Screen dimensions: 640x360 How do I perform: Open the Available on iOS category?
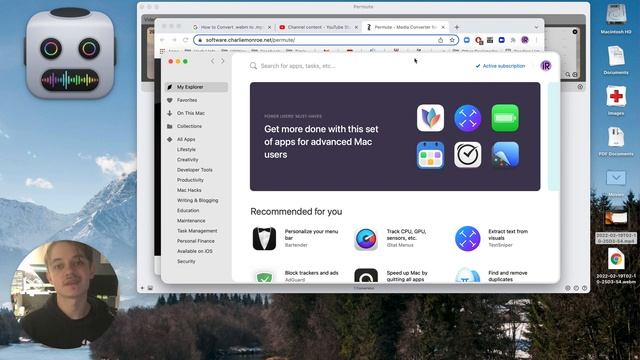(x=195, y=251)
